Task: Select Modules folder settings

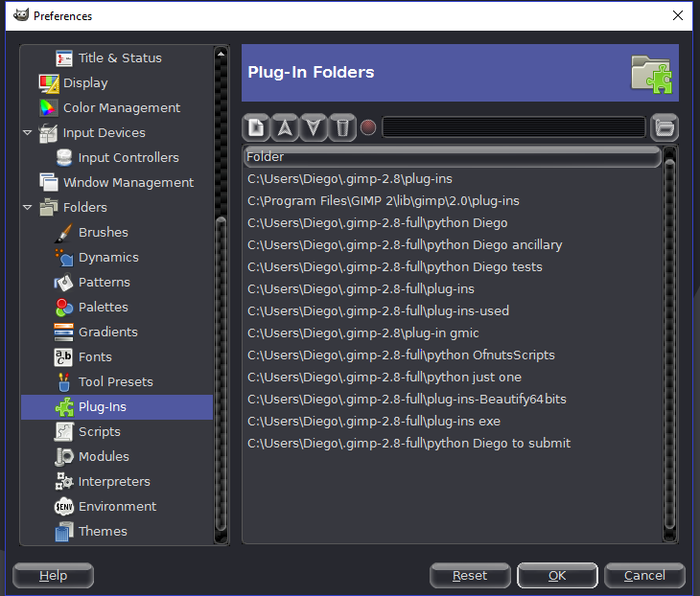Action: pyautogui.click(x=104, y=457)
